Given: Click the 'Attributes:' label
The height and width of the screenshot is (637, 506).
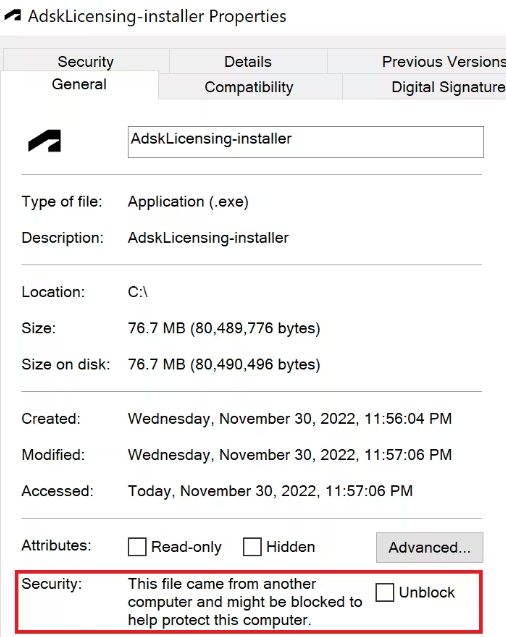Looking at the screenshot, I should pyautogui.click(x=56, y=545).
